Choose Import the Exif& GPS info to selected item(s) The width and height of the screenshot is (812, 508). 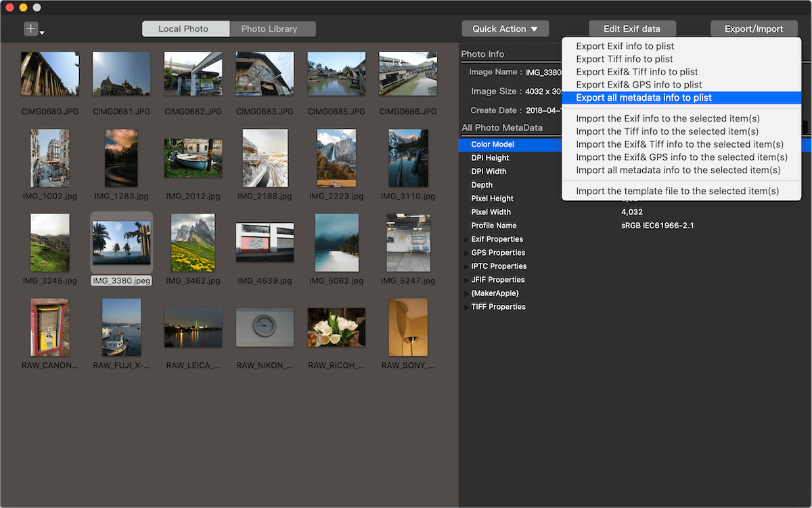pyautogui.click(x=681, y=157)
